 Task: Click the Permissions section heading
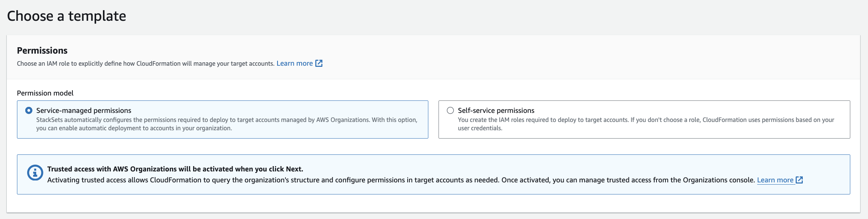pos(42,51)
